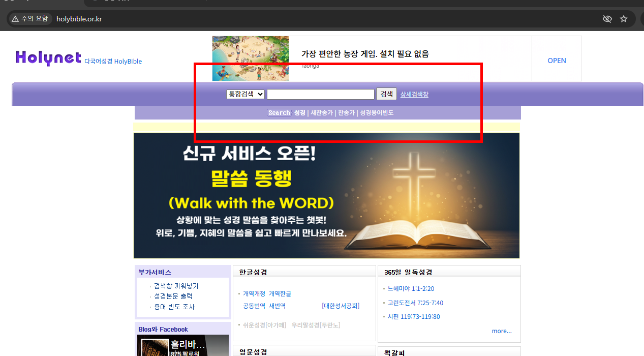Click the 검색 search button
The width and height of the screenshot is (644, 356).
point(386,94)
